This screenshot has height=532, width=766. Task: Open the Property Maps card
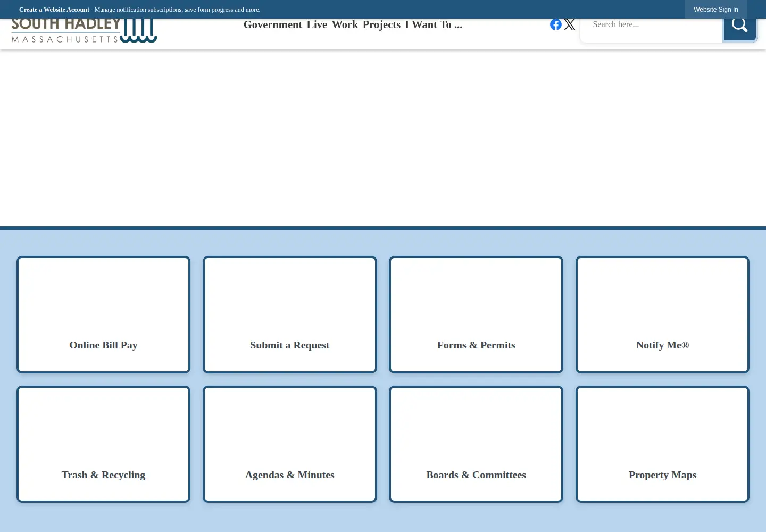(x=662, y=444)
